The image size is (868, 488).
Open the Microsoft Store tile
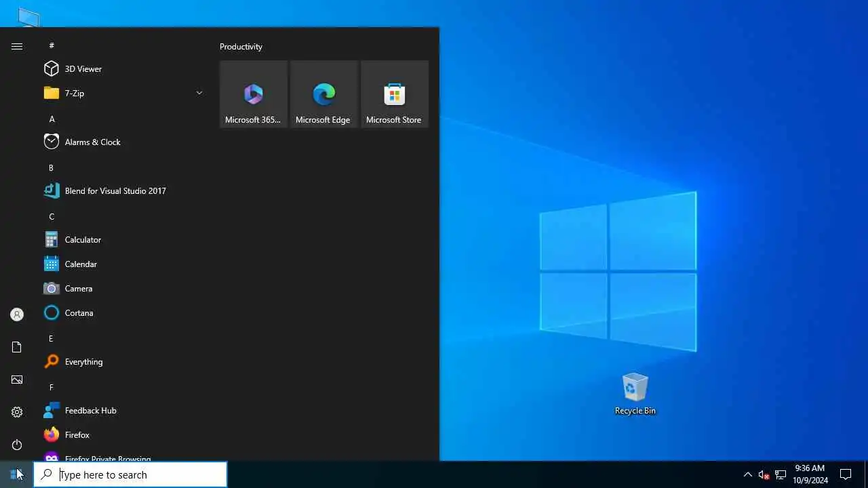(x=395, y=94)
